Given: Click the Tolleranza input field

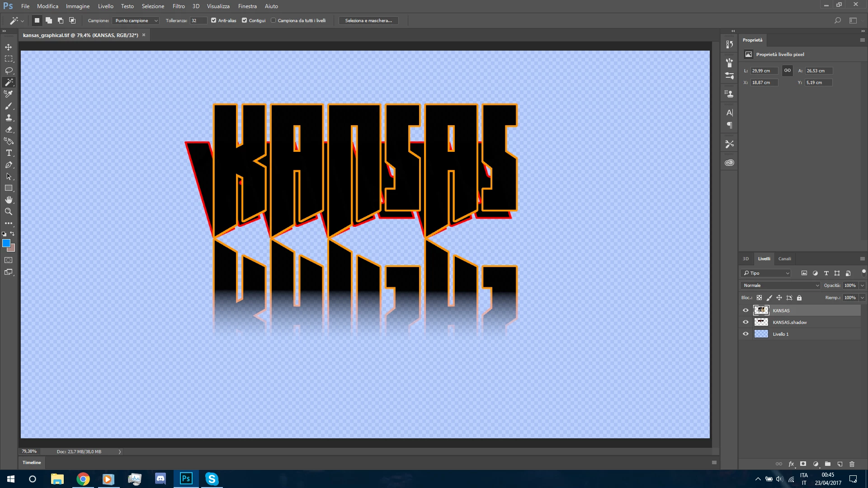Looking at the screenshot, I should point(198,20).
